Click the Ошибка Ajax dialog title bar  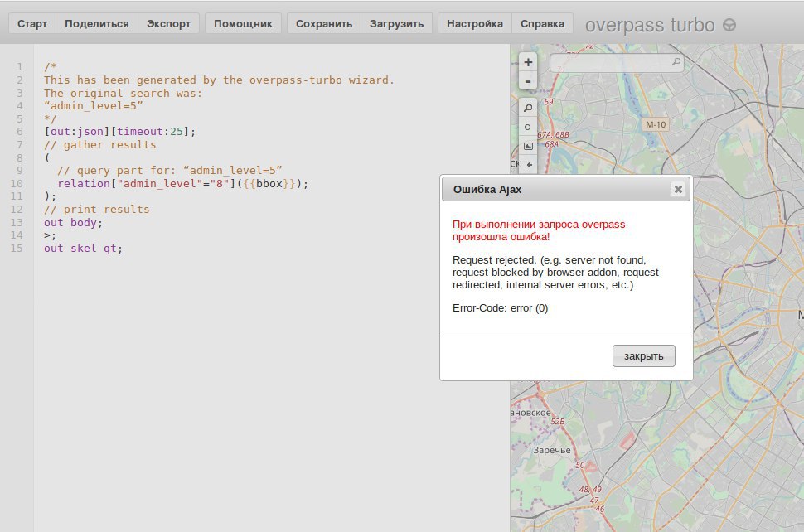coord(566,190)
